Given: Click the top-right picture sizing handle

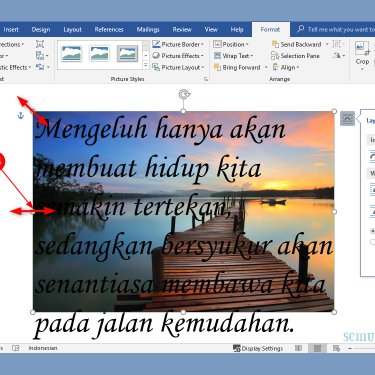Looking at the screenshot, I should 334,111.
